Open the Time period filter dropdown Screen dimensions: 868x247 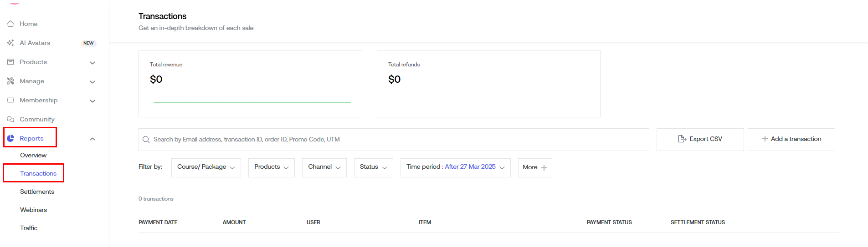coord(455,167)
